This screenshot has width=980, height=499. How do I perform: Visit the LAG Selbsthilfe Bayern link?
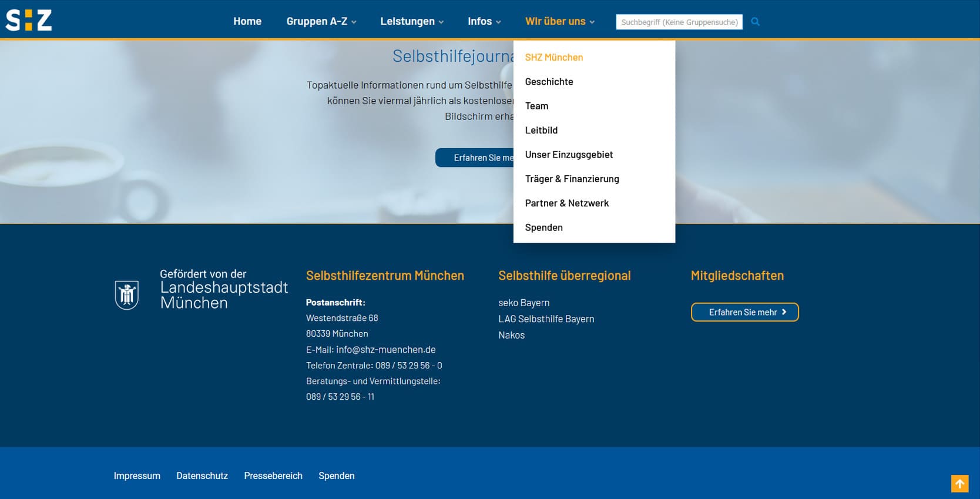546,319
